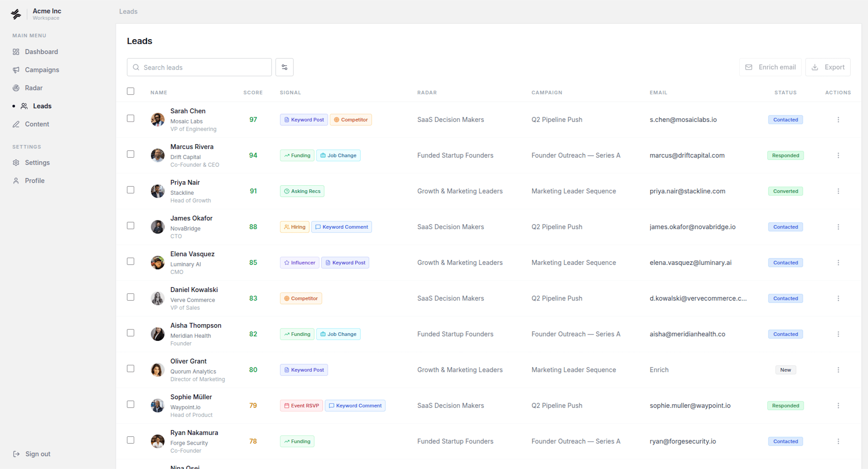Image resolution: width=868 pixels, height=469 pixels.
Task: Click Marcus Rivera's Job Change badge
Action: 338,156
